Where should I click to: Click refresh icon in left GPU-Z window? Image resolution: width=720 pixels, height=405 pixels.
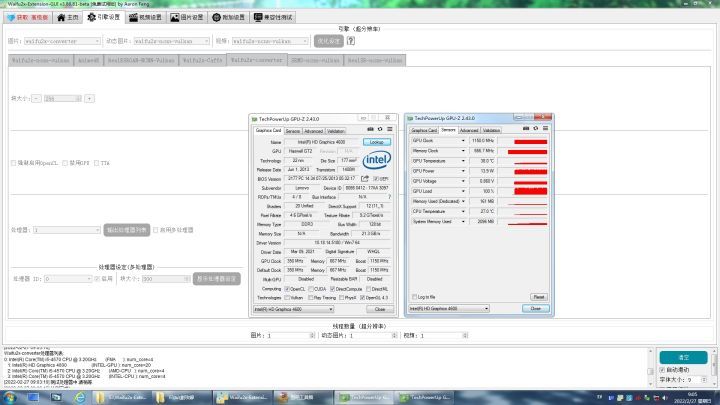click(380, 129)
